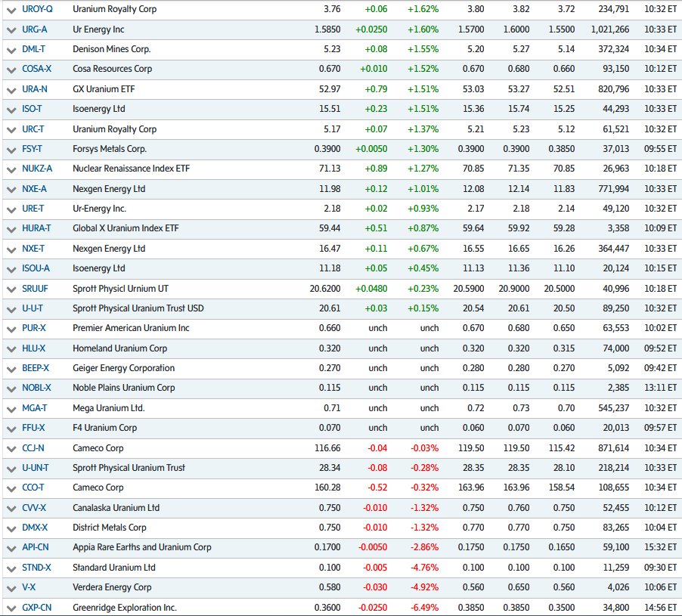This screenshot has width=682, height=616.
Task: Select the name Sprott Physical Uranium Trust USD
Action: click(x=138, y=308)
